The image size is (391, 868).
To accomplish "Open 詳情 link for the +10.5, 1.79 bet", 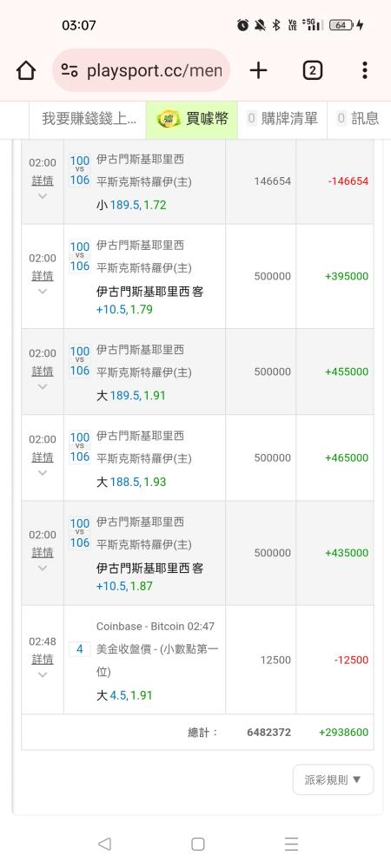I will point(43,276).
